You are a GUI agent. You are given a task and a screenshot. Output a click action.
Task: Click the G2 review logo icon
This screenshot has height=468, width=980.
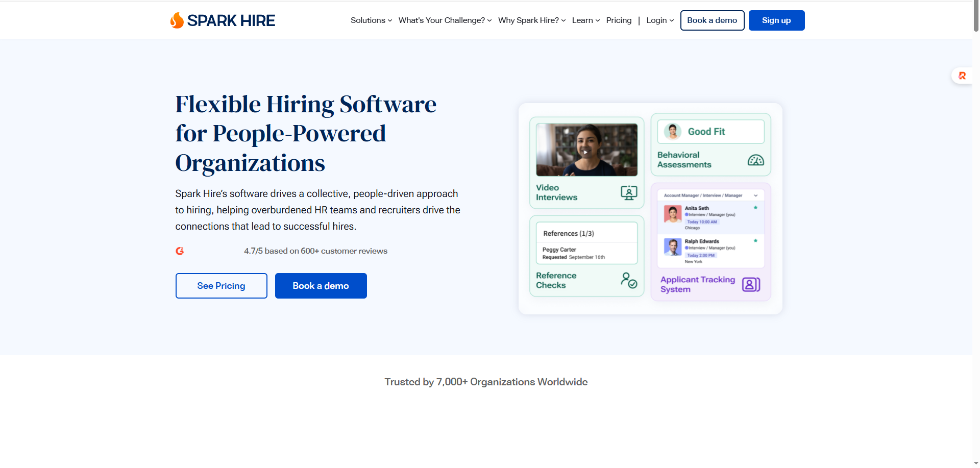pos(180,251)
